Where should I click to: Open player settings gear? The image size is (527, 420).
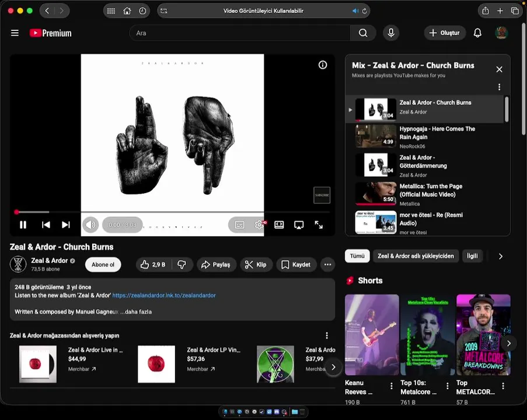point(259,225)
